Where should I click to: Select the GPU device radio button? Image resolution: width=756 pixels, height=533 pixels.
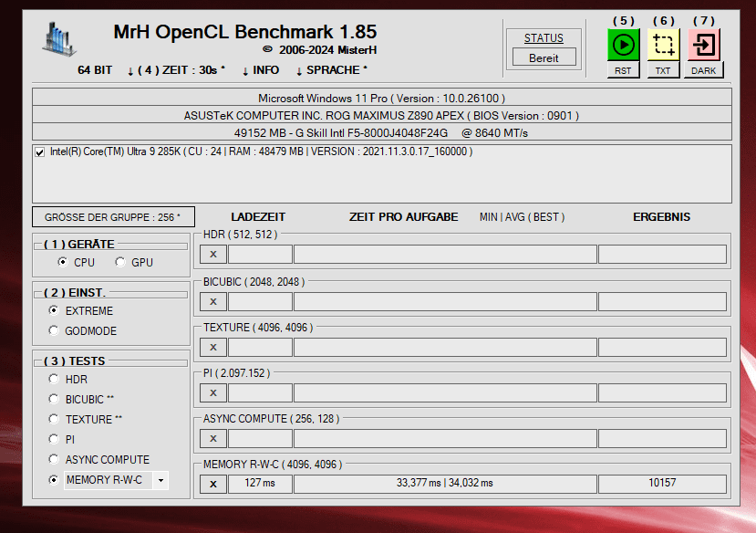click(x=120, y=262)
